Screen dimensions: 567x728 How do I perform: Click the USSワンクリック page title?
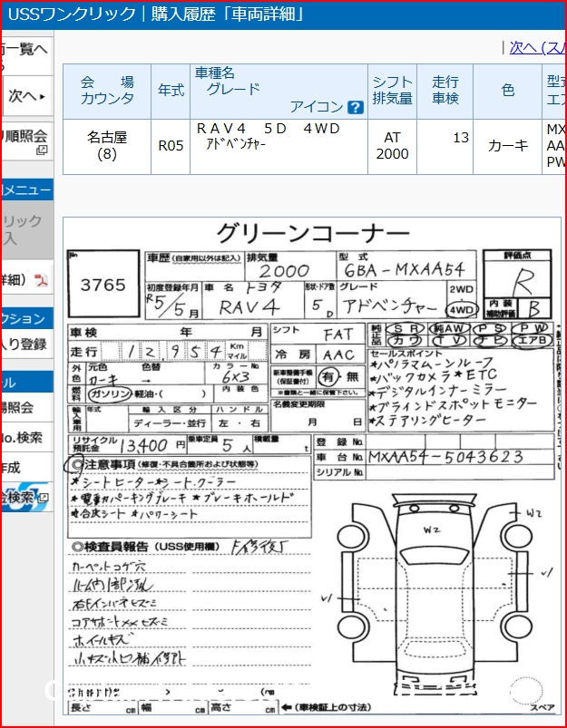tap(156, 15)
